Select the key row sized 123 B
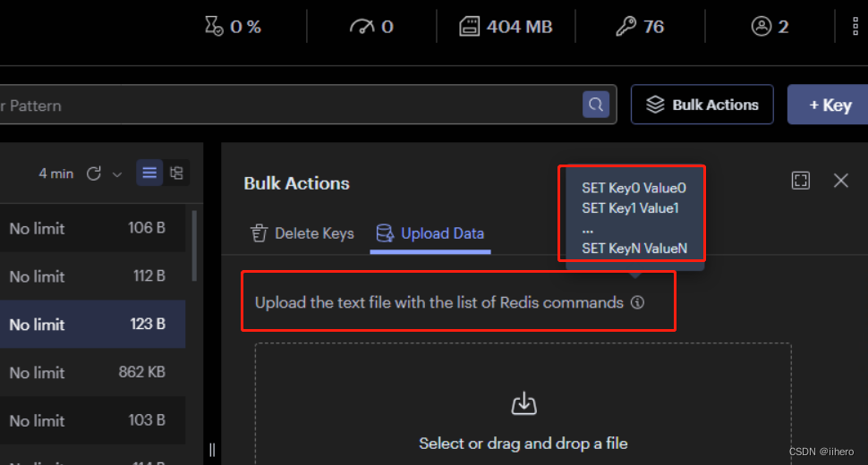 coord(92,324)
